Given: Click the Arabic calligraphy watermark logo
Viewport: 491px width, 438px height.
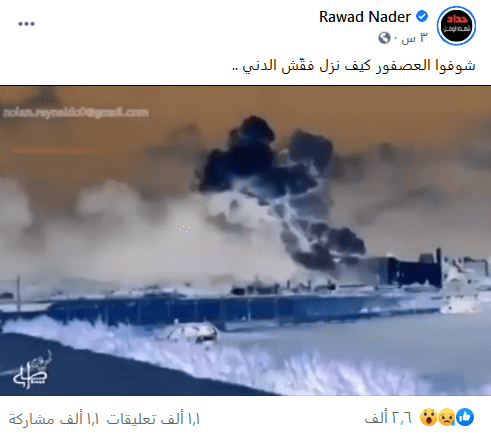Looking at the screenshot, I should coord(31,370).
